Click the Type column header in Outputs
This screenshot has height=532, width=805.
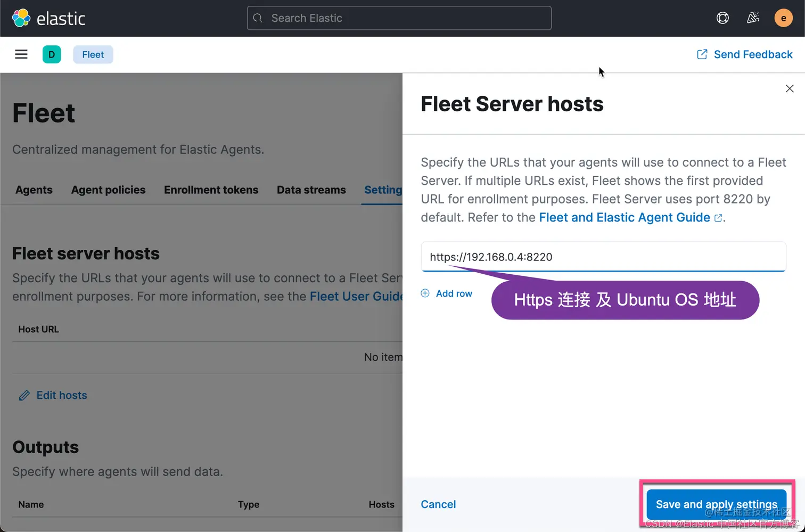(x=249, y=504)
